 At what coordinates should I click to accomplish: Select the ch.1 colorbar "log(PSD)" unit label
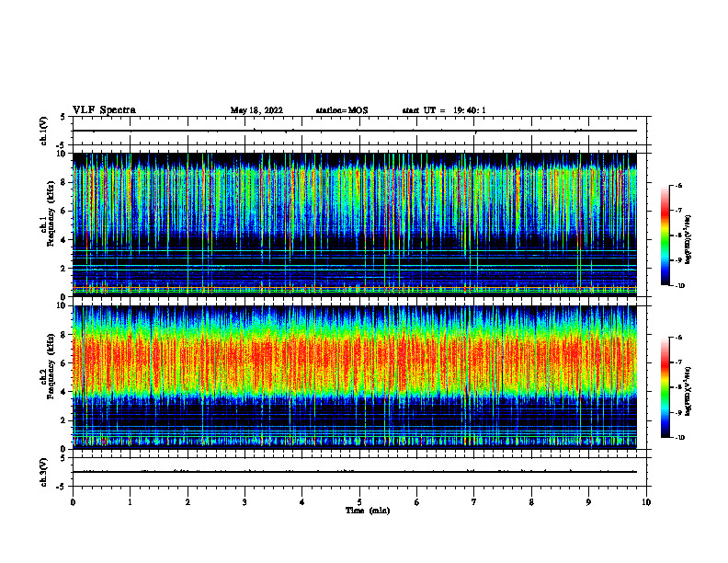pyautogui.click(x=688, y=240)
